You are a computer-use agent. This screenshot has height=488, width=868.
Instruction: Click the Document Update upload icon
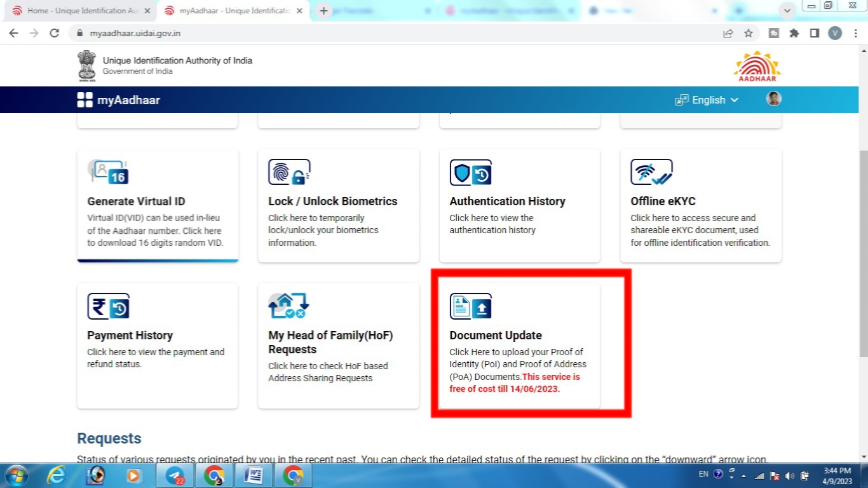(471, 306)
